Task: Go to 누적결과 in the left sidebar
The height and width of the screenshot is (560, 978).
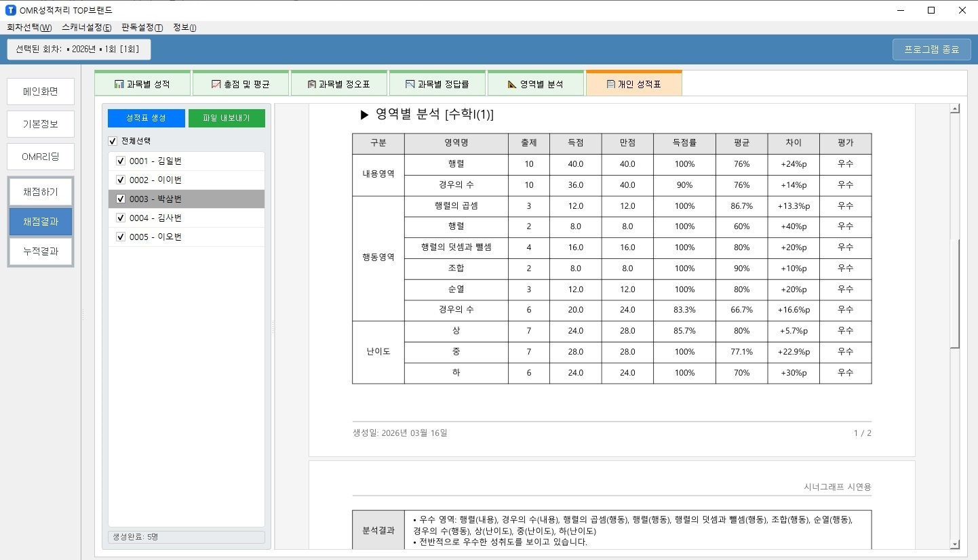Action: click(41, 252)
